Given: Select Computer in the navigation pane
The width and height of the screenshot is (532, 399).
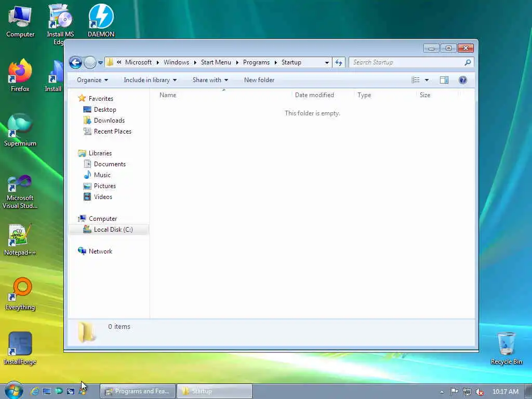Looking at the screenshot, I should point(103,219).
